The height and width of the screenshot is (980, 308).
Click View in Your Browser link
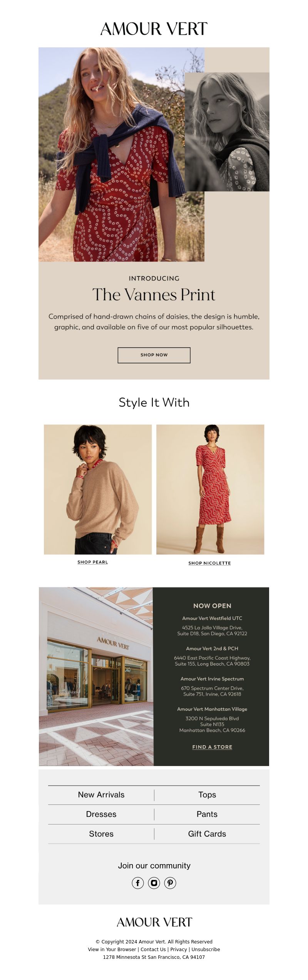(x=112, y=950)
